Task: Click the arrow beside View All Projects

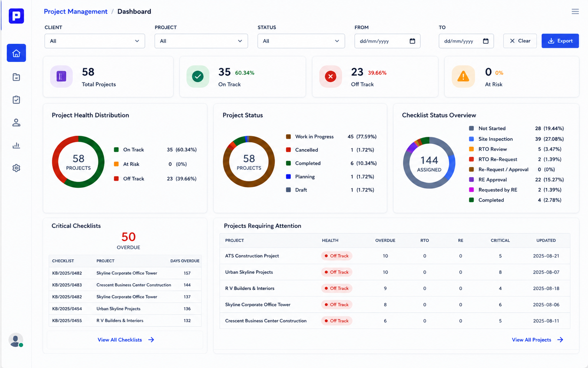Action: (x=560, y=340)
